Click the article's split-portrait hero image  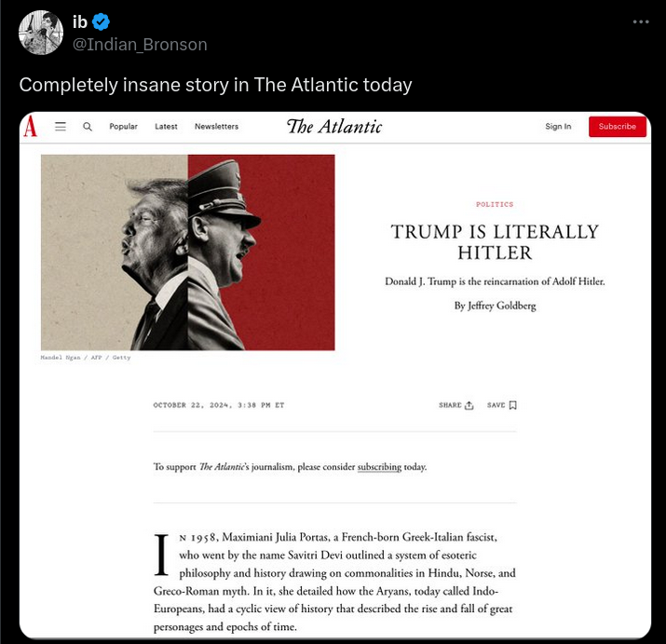pyautogui.click(x=188, y=253)
